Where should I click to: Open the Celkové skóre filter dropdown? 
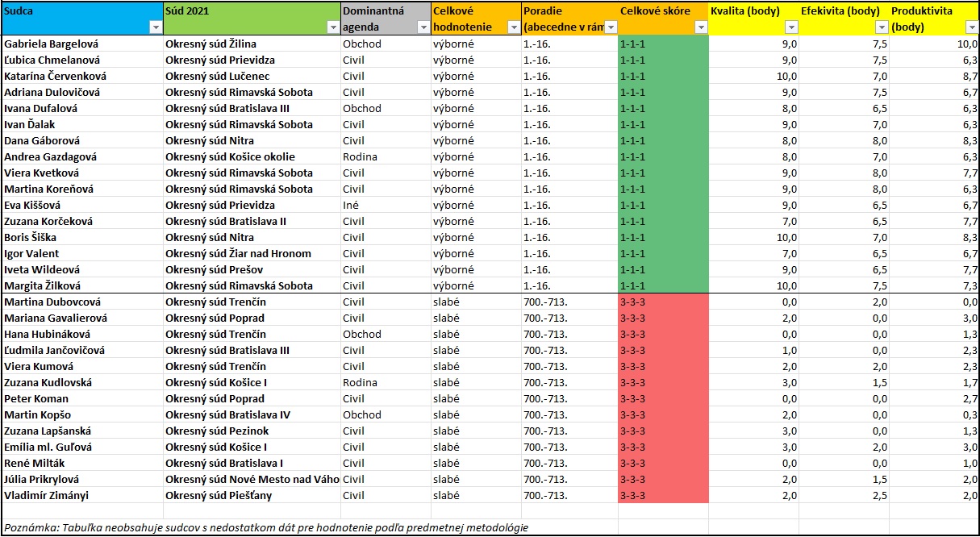700,27
